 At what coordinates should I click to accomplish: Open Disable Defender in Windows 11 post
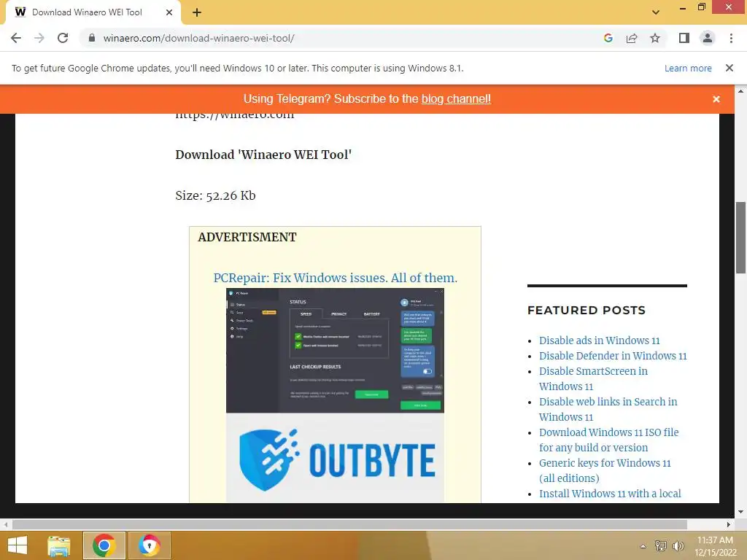click(613, 356)
